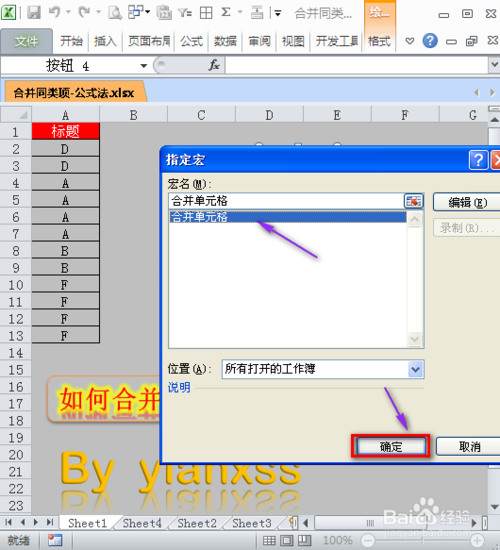Switch to Normal view icon in status bar
500x550 pixels.
point(269,540)
